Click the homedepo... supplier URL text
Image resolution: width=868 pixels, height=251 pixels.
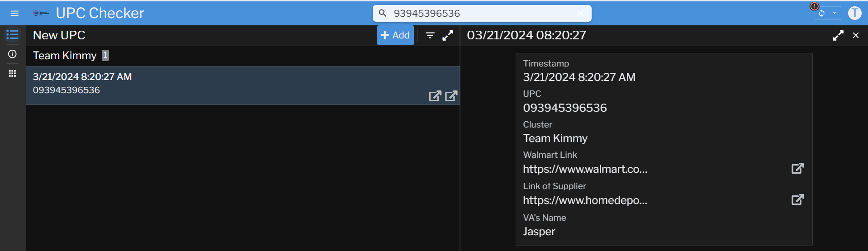585,200
